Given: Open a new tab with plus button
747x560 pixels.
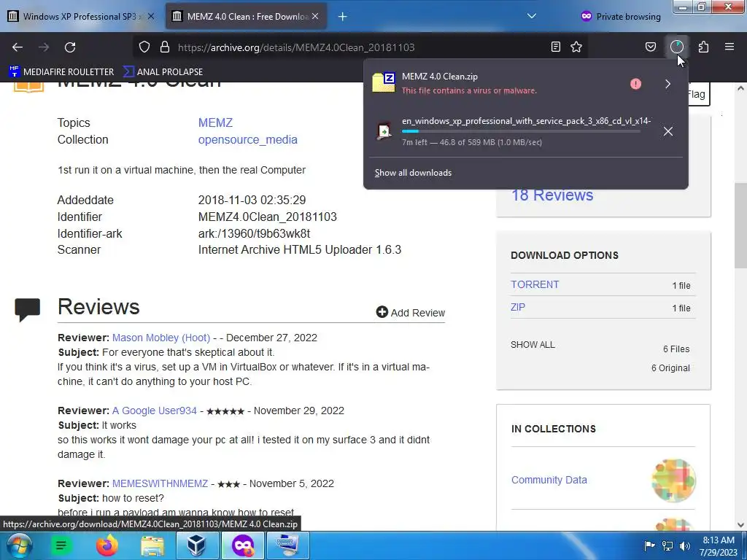Looking at the screenshot, I should click(x=343, y=17).
